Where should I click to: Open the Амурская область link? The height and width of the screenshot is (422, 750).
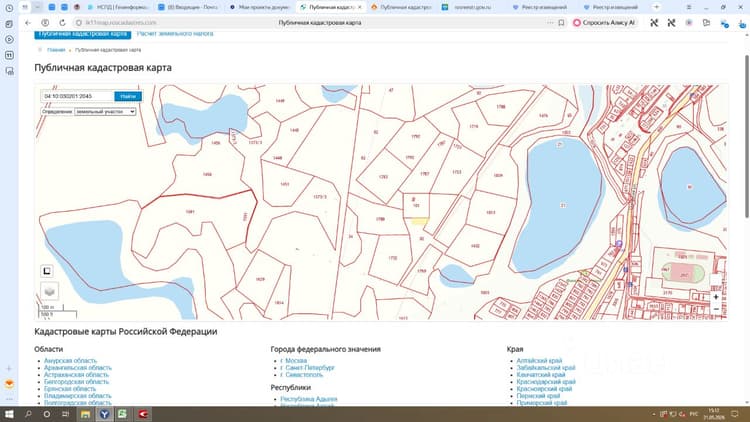70,361
